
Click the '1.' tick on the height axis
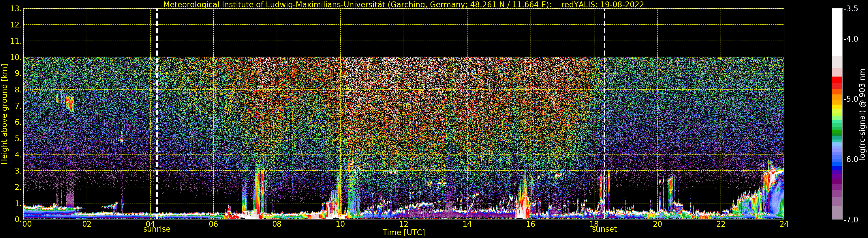pos(18,203)
